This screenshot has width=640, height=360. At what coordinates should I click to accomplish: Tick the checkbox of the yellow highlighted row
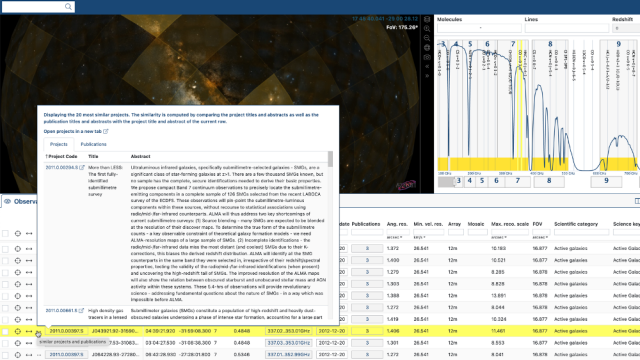[5, 331]
